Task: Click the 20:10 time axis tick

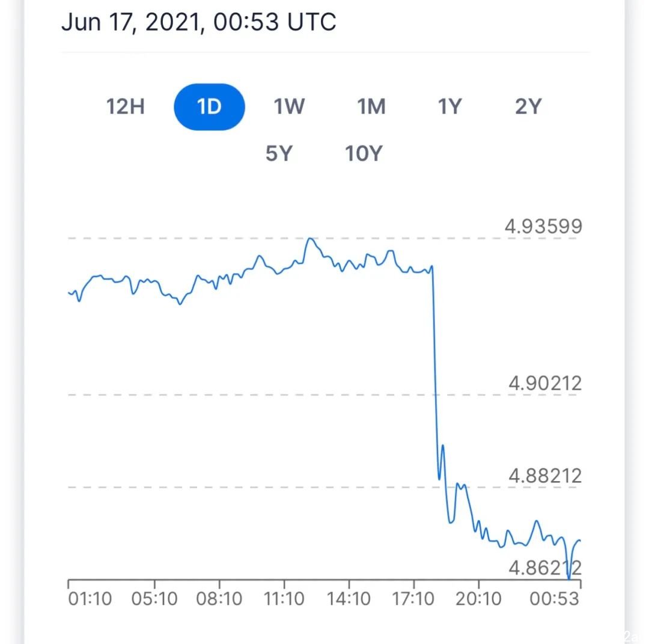Action: [x=478, y=599]
